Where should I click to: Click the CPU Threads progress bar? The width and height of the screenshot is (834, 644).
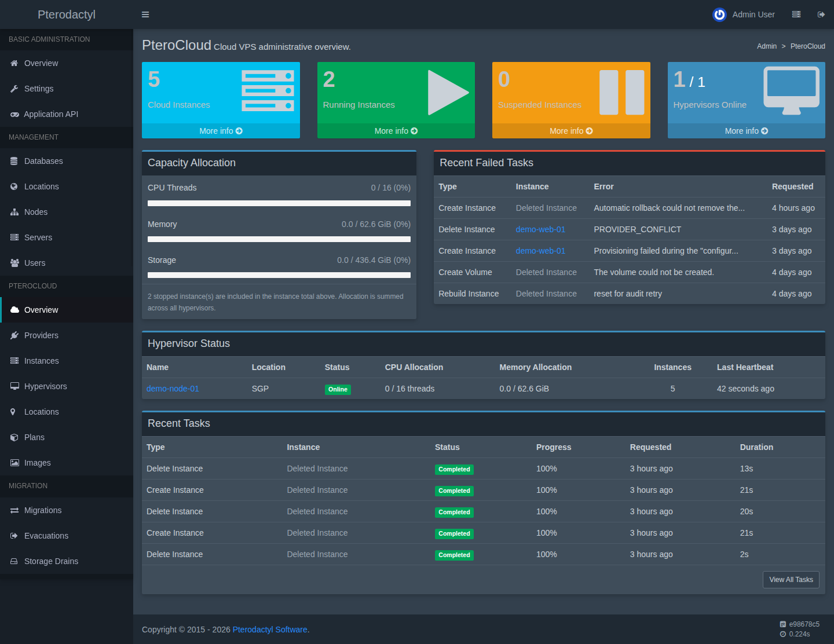pos(279,203)
